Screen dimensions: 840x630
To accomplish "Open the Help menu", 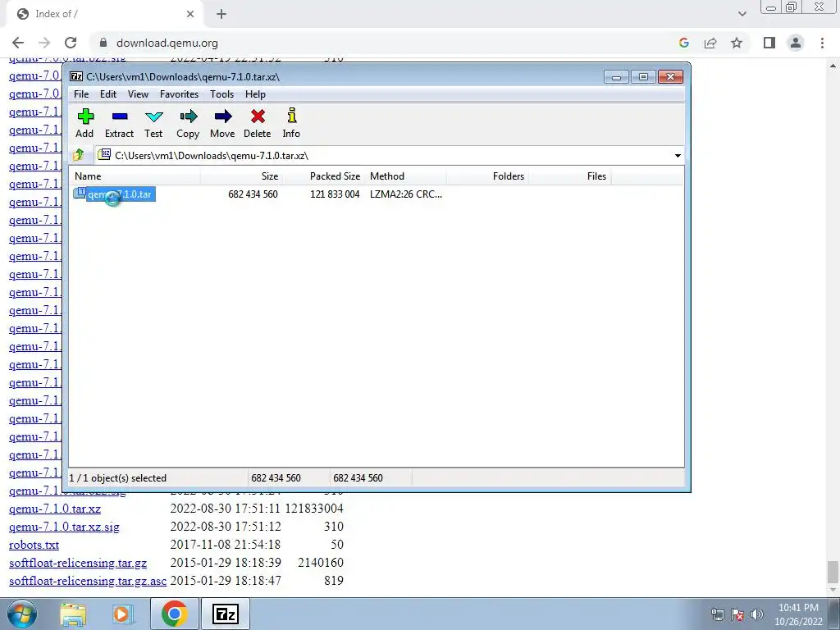I will (x=256, y=94).
